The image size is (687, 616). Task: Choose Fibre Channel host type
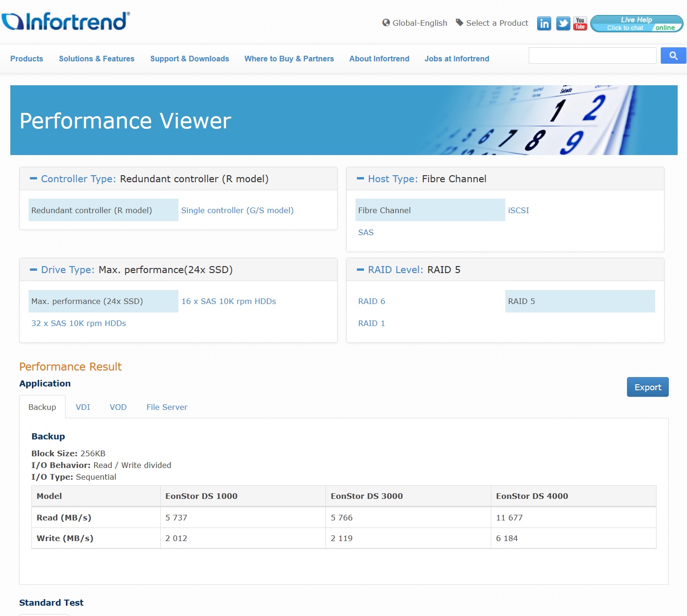[x=430, y=210]
